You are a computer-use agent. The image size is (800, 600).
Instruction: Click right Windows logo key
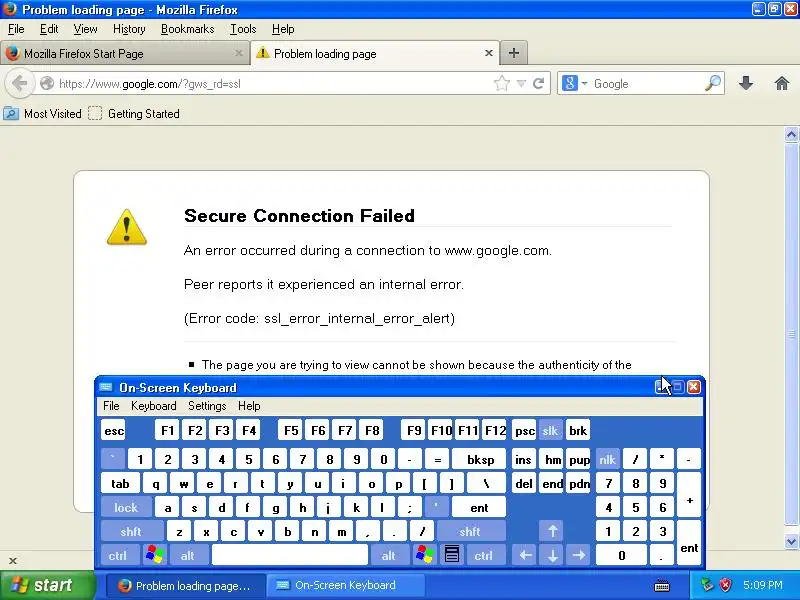[x=424, y=555]
